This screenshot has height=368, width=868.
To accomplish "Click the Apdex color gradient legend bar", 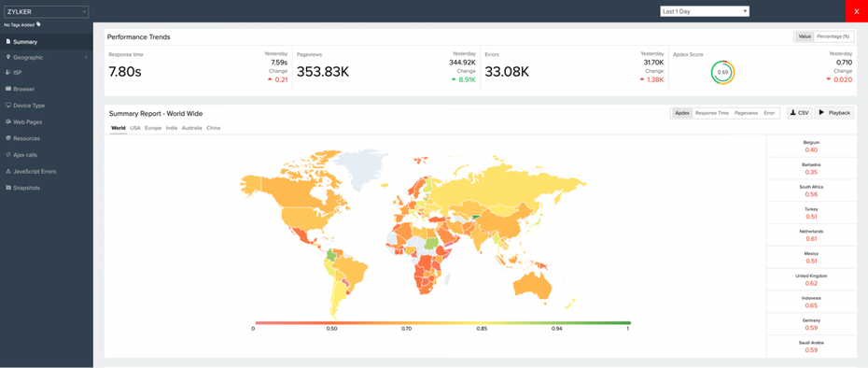I will coord(442,322).
